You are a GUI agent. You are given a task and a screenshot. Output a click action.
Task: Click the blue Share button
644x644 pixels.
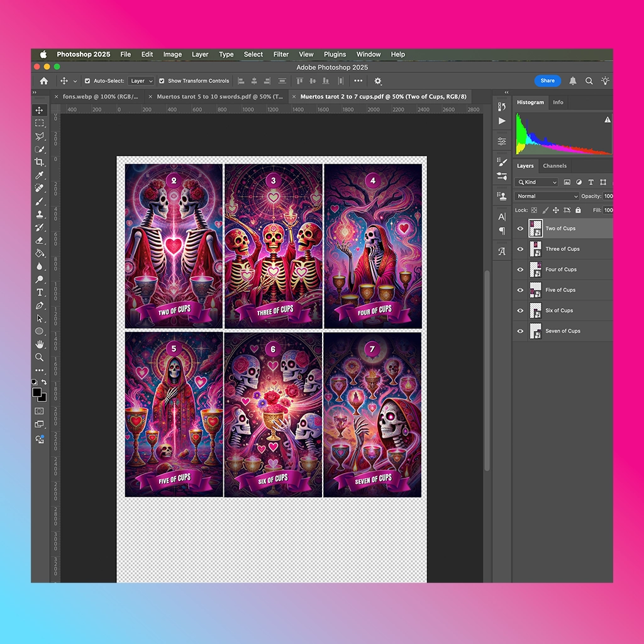(548, 80)
